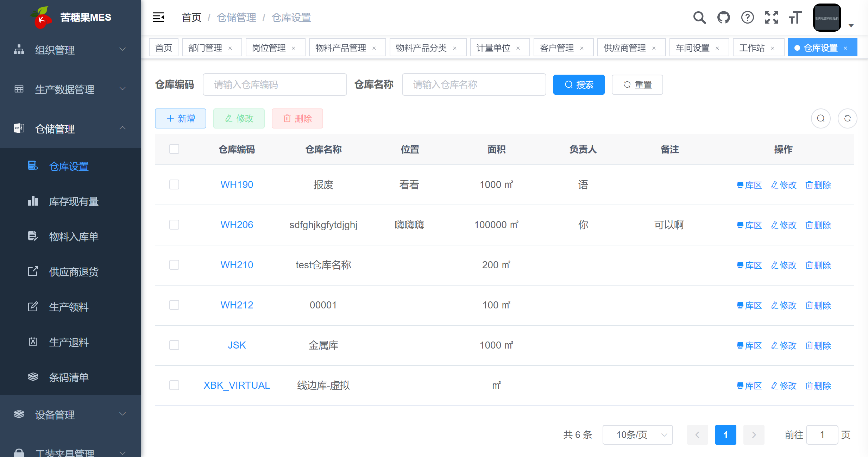Screen dimensions: 868x457
Task: Edit the JSK warehouse row
Action: tap(784, 345)
